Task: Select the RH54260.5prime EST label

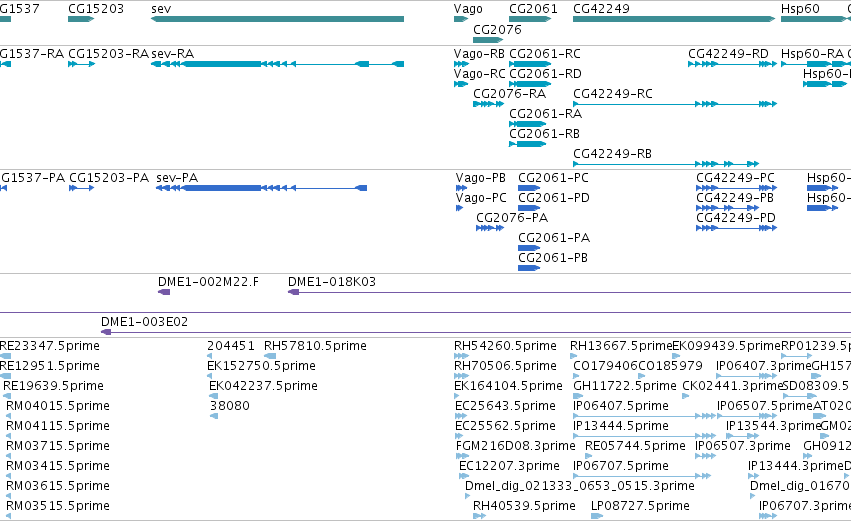Action: coord(505,346)
